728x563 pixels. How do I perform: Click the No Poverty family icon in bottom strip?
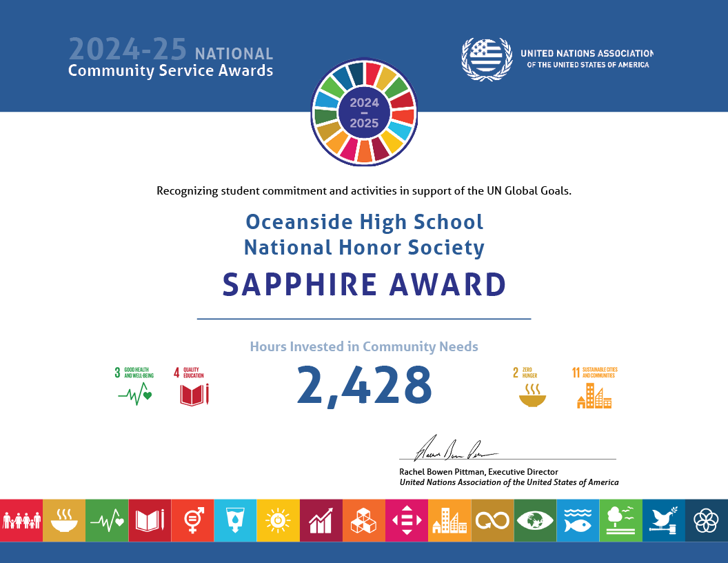tap(21, 520)
